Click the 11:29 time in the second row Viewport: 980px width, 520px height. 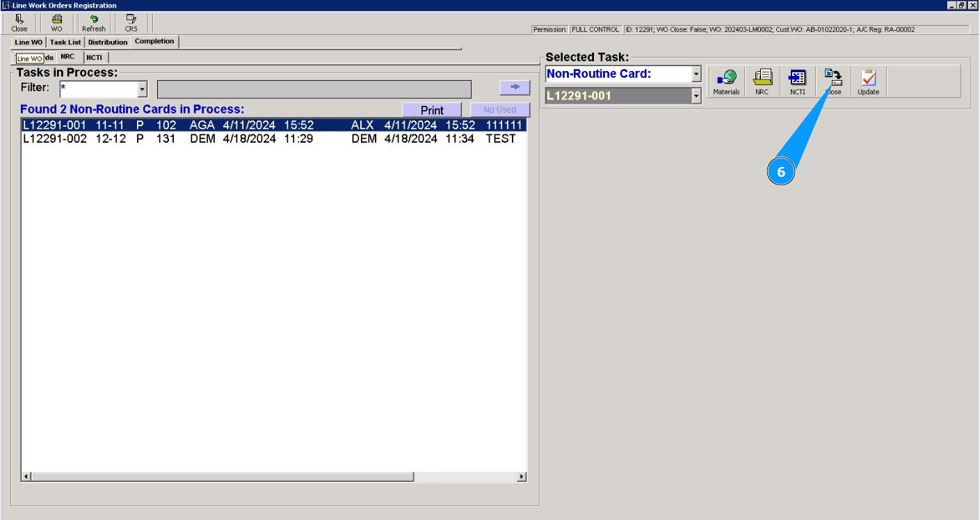tap(298, 139)
